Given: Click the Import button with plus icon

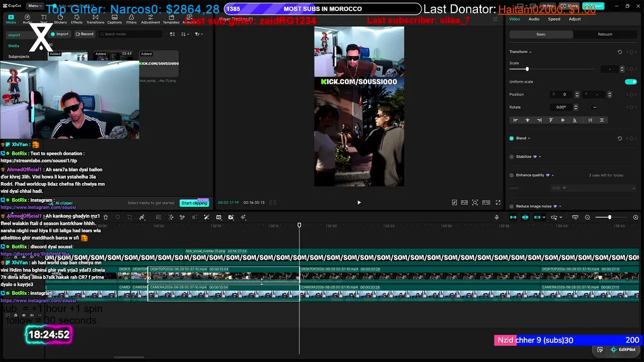Looking at the screenshot, I should point(59,34).
